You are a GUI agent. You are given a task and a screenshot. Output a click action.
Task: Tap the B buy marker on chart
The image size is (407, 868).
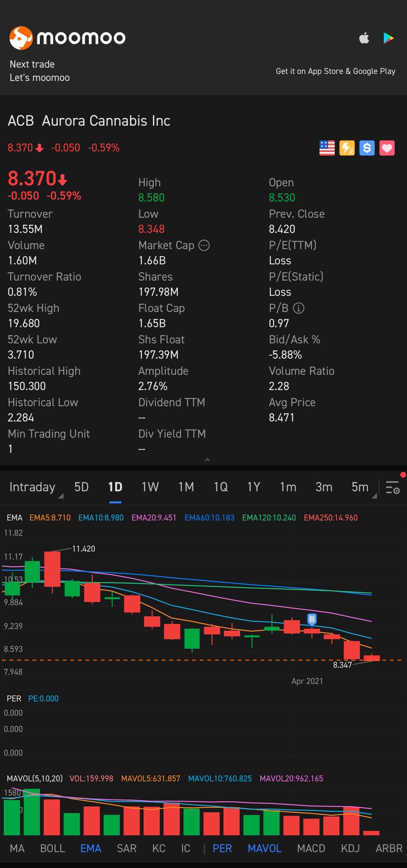pos(312,619)
